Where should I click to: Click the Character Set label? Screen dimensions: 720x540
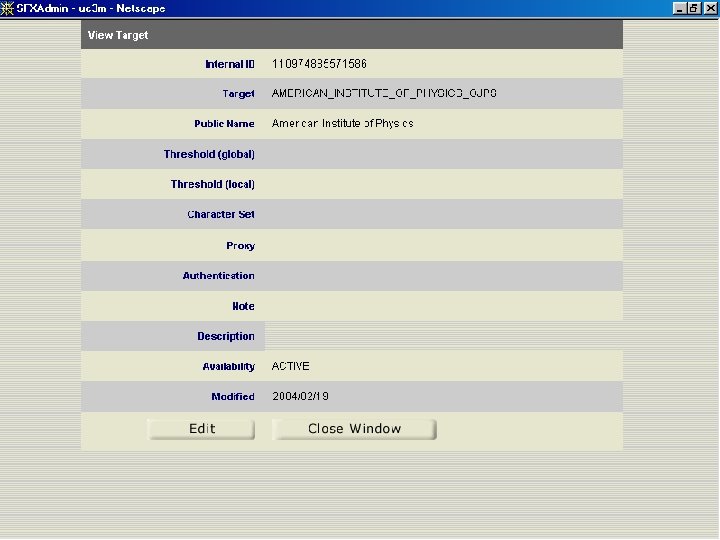click(x=221, y=214)
